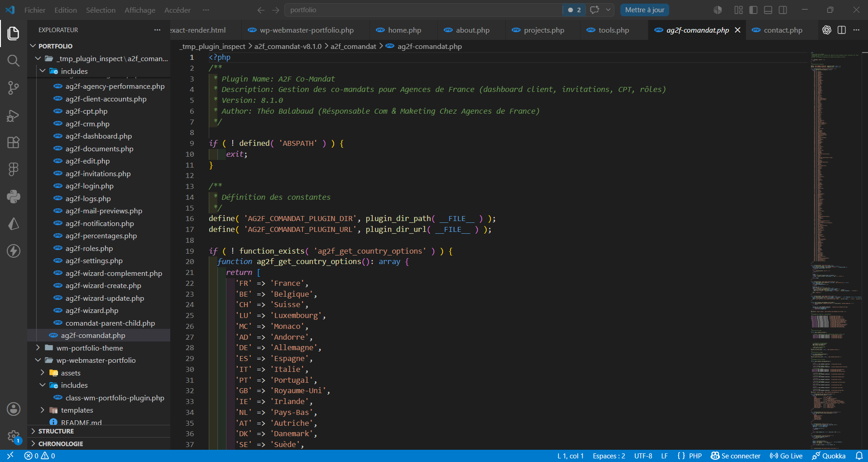This screenshot has width=868, height=462.
Task: Click the Copilot icon in the title bar
Action: click(718, 10)
